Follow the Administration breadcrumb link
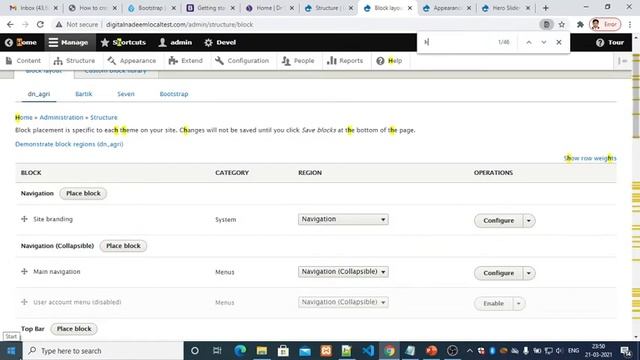This screenshot has height=360, width=640. pos(61,117)
